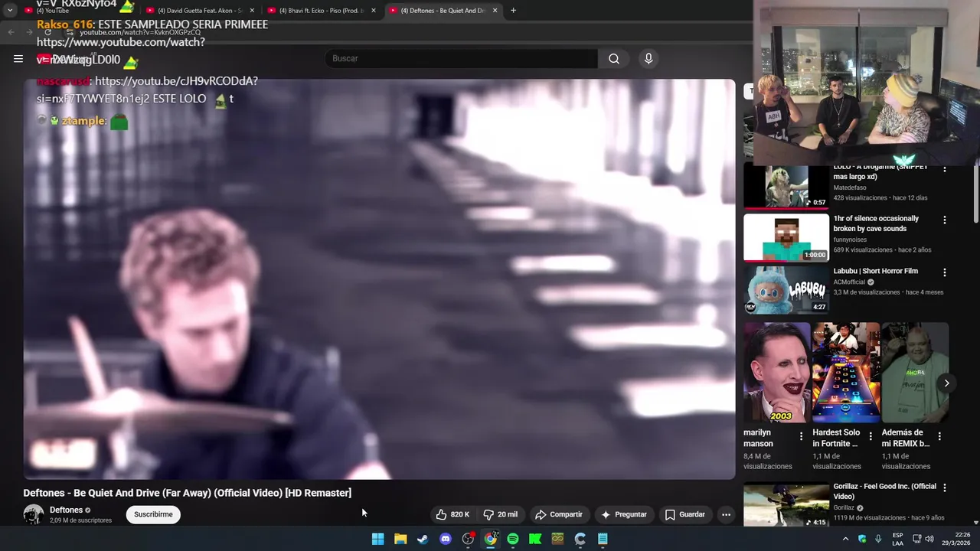The height and width of the screenshot is (551, 980).
Task: Open options for the Labubu horror film
Action: coord(945,272)
